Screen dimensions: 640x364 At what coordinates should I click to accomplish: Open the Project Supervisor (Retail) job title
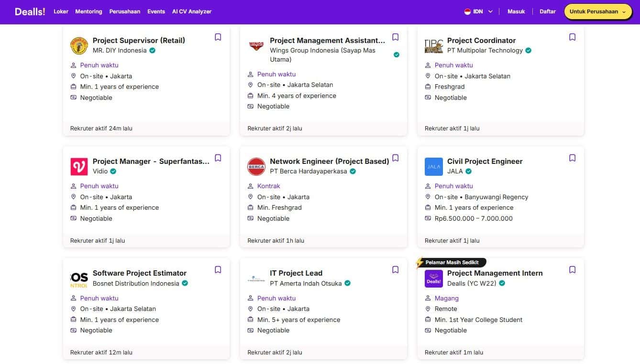click(139, 41)
